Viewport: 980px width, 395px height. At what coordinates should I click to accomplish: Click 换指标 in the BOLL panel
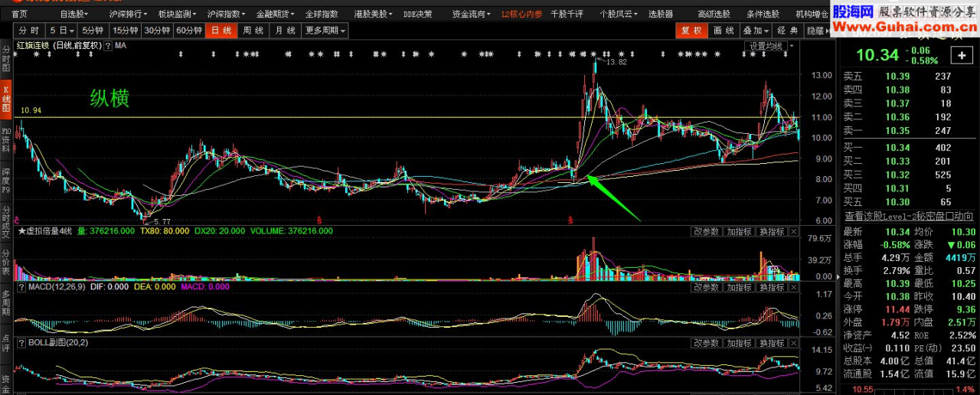click(772, 343)
